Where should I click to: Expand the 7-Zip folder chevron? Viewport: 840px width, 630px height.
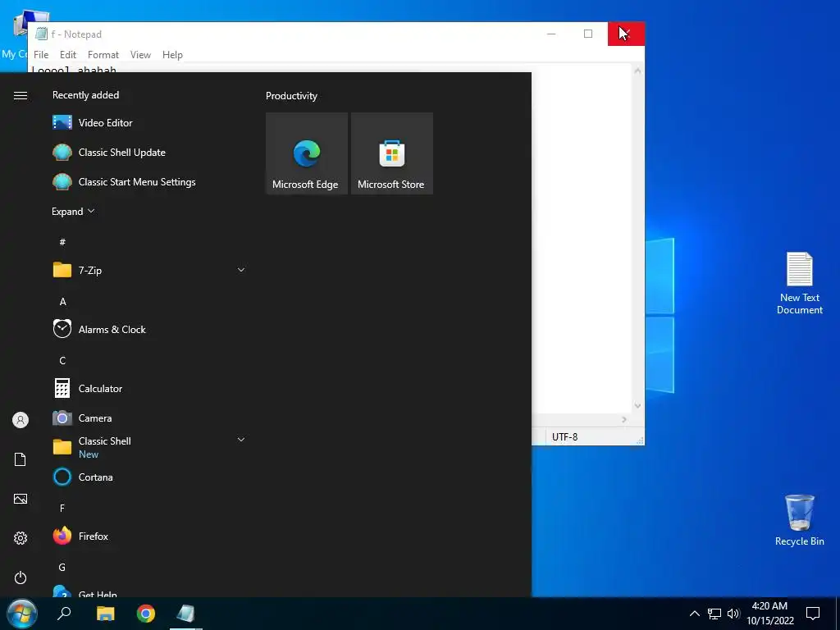tap(241, 269)
